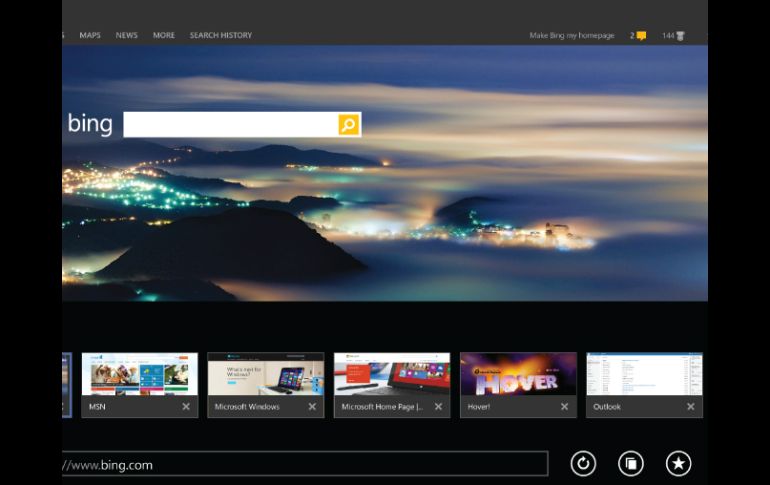Screen dimensions: 770x485
Task: Click the yellow Bing search magnifier button
Action: coord(348,125)
